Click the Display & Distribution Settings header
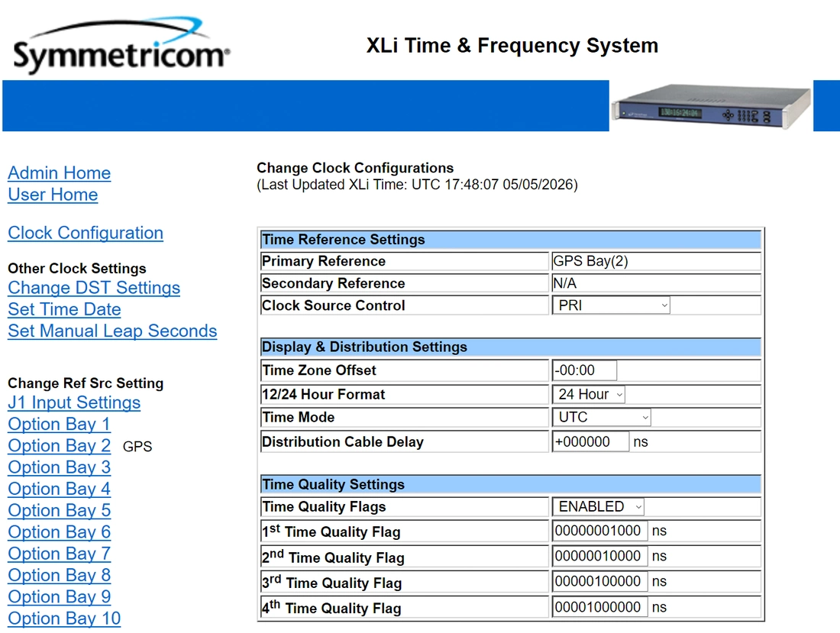Viewport: 840px width, 633px height. click(x=511, y=347)
